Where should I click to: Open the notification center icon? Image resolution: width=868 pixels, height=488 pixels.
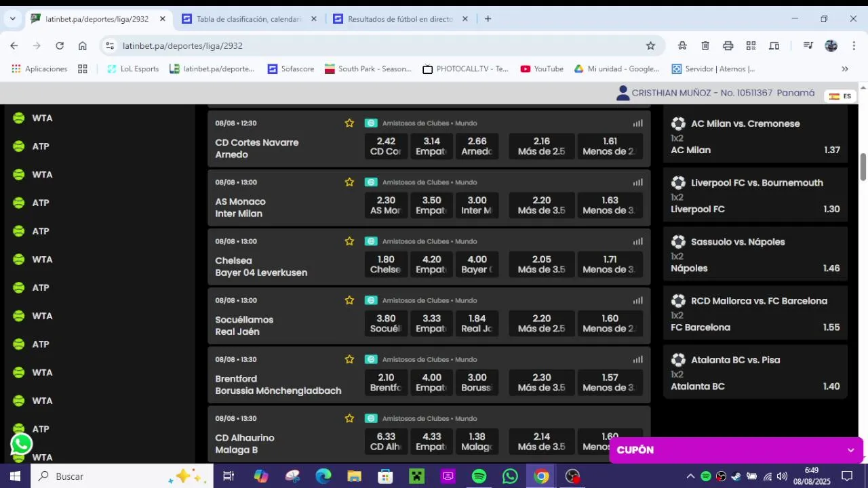[847, 476]
